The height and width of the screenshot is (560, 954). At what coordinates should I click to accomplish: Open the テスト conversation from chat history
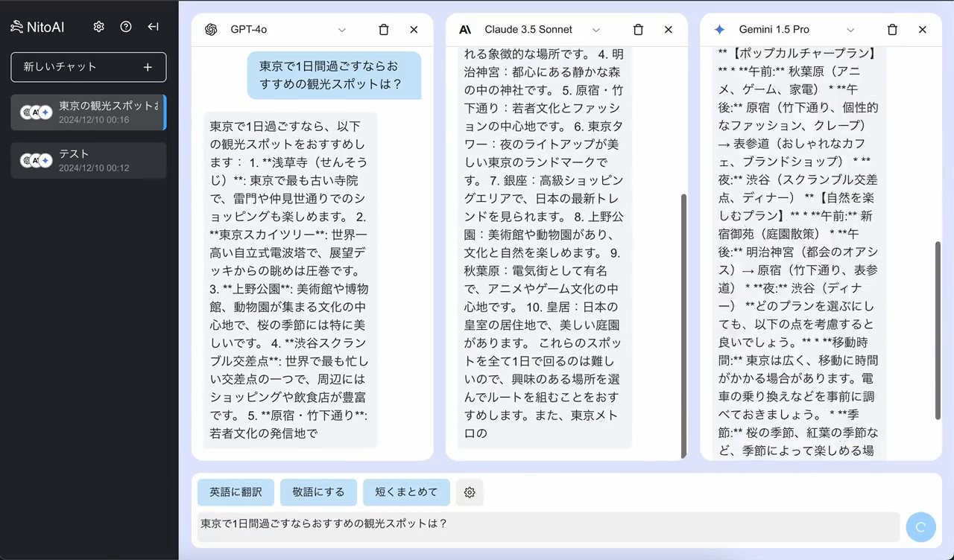pos(89,160)
